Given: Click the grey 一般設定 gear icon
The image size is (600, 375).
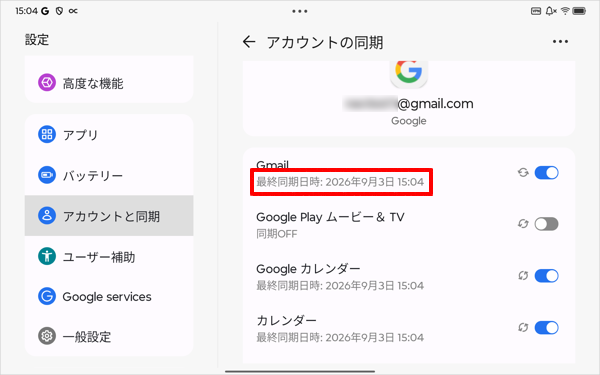Looking at the screenshot, I should coord(47,336).
